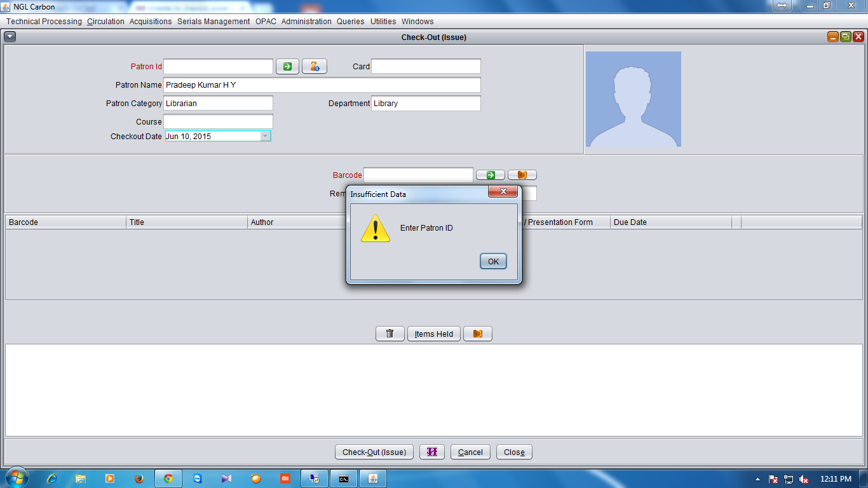This screenshot has height=488, width=868.
Task: Click the trash can delete button
Action: tap(390, 334)
